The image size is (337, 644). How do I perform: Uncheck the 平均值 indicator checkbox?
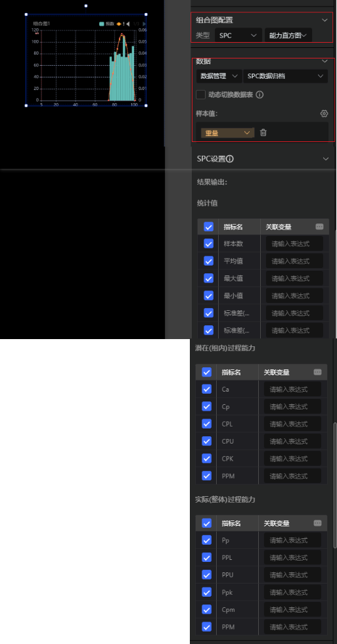(208, 262)
